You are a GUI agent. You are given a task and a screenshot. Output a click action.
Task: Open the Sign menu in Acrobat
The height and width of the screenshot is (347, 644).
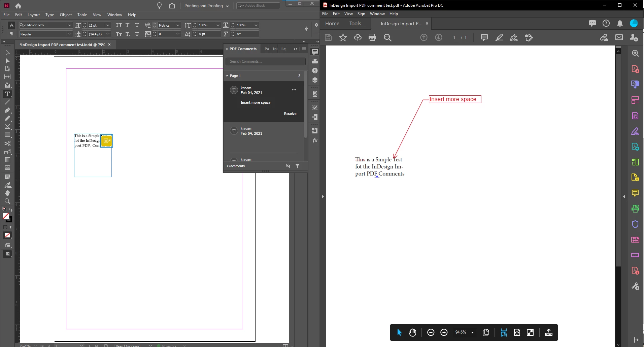pyautogui.click(x=361, y=14)
